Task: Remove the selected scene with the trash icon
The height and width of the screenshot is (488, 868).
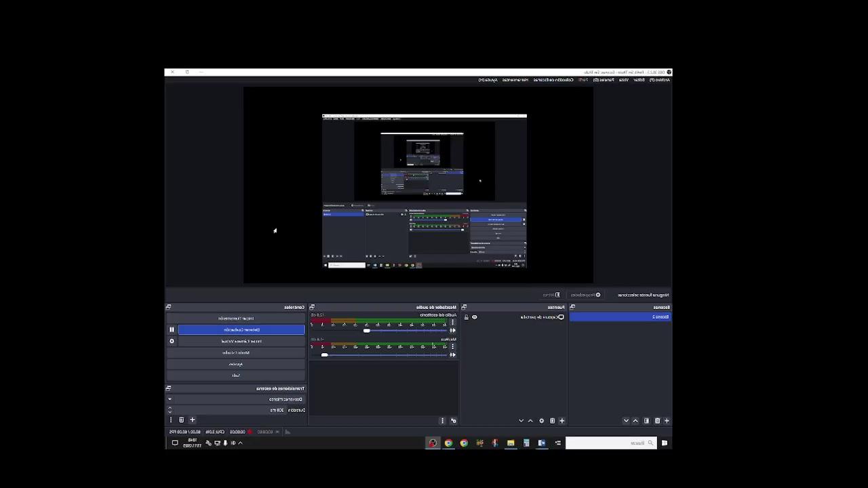Action: point(656,420)
